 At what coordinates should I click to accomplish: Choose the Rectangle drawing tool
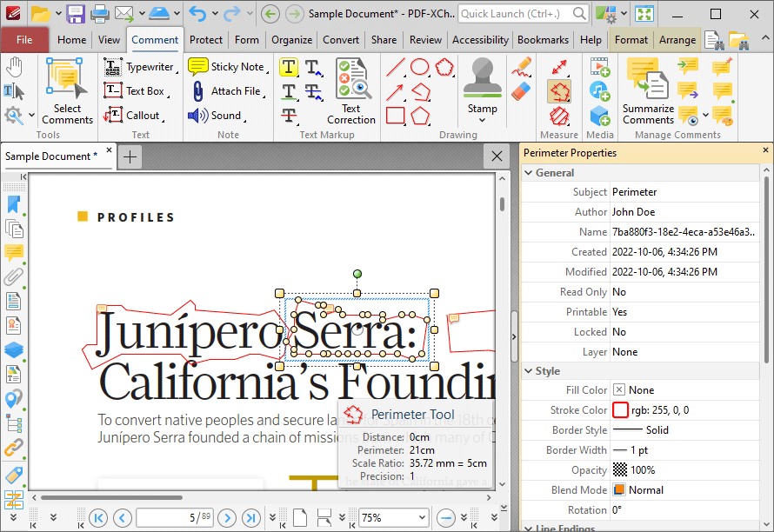(396, 116)
